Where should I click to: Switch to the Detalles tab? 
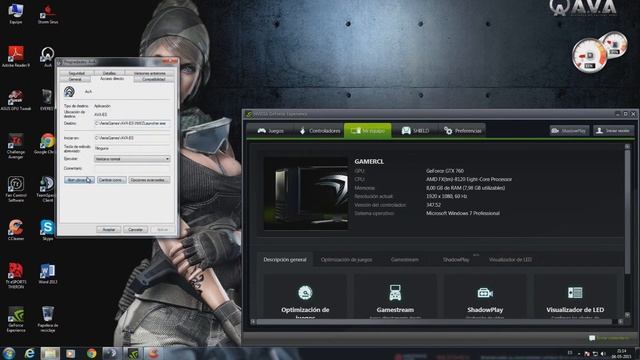(x=109, y=73)
